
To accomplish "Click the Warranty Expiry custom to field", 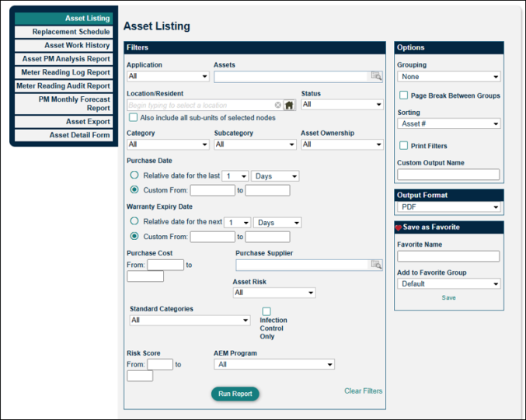I will (268, 237).
